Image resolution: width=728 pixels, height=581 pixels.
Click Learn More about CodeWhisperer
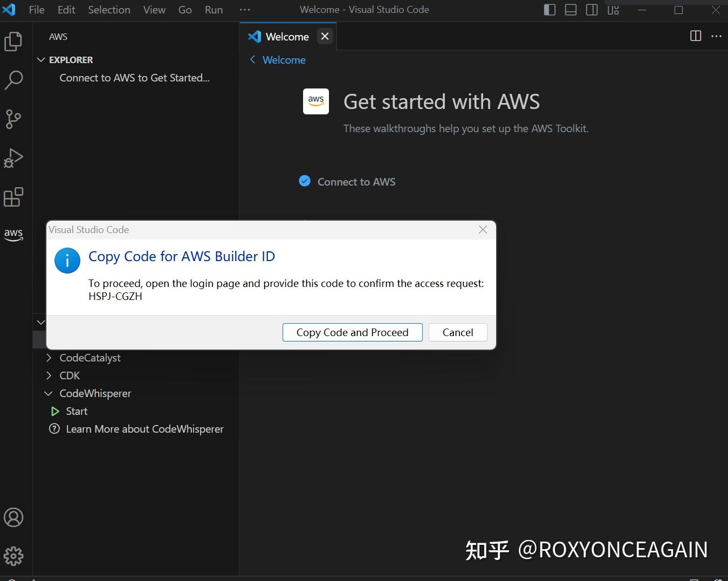point(145,429)
